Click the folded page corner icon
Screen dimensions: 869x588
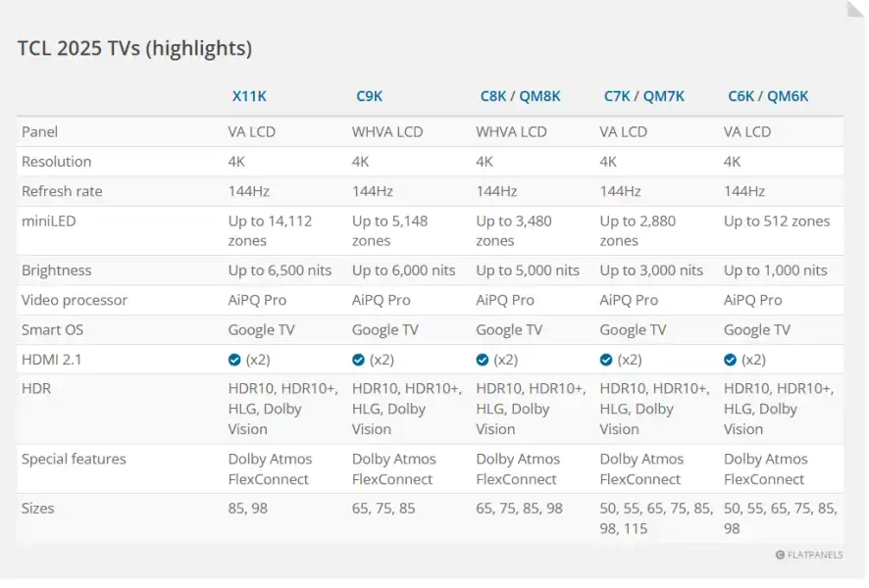(x=855, y=9)
